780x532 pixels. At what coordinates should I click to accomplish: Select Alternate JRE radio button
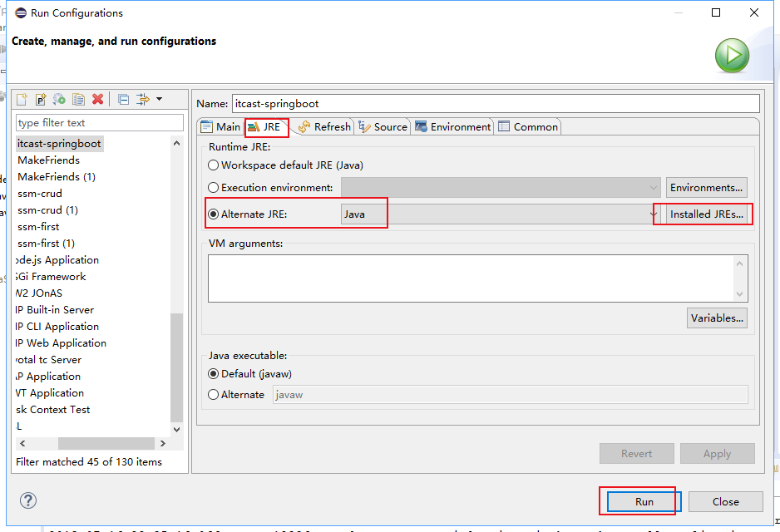pos(213,214)
